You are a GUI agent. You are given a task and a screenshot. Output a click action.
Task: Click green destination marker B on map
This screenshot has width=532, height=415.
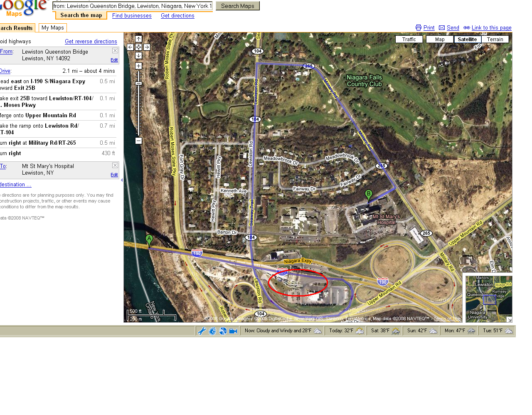tap(368, 195)
